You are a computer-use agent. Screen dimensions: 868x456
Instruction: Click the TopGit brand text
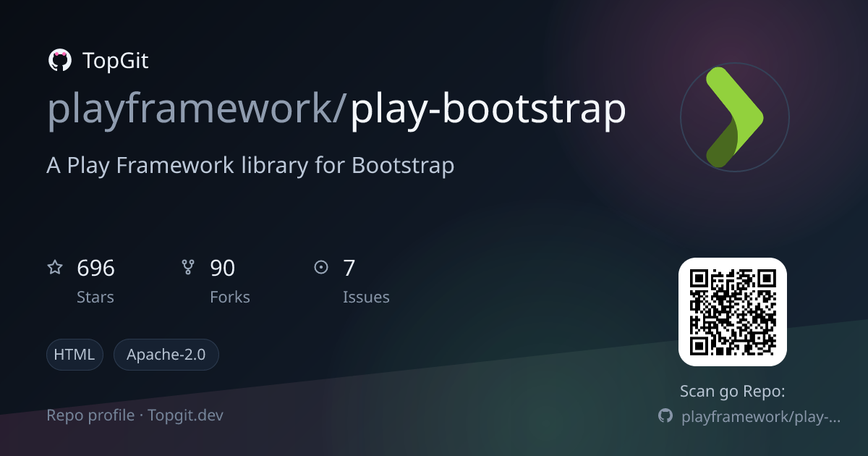tap(116, 61)
